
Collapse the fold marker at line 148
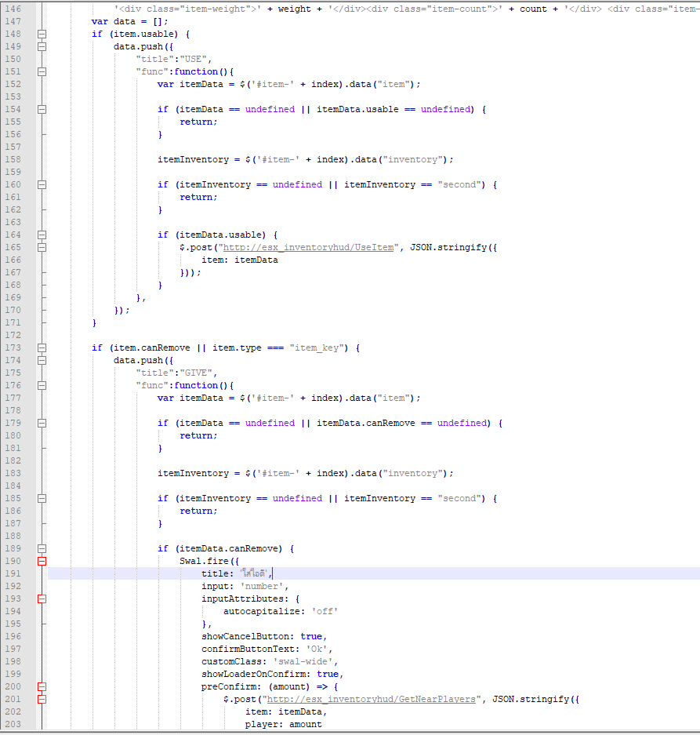(42, 35)
